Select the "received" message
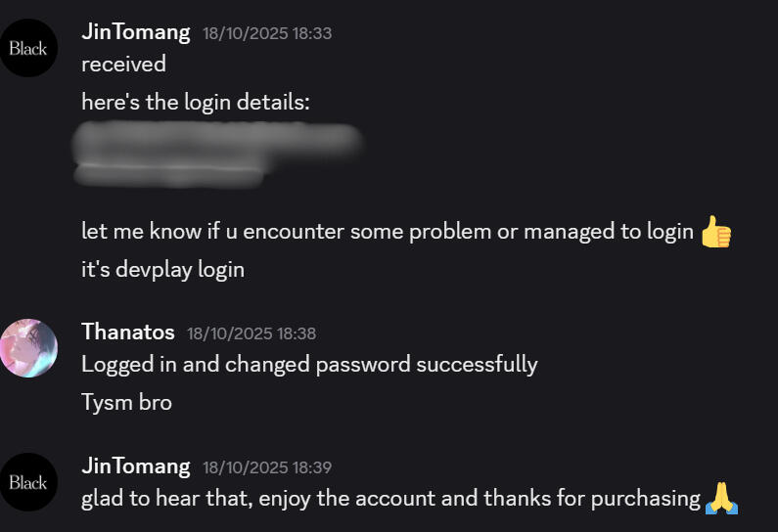Image resolution: width=778 pixels, height=532 pixels. point(123,65)
